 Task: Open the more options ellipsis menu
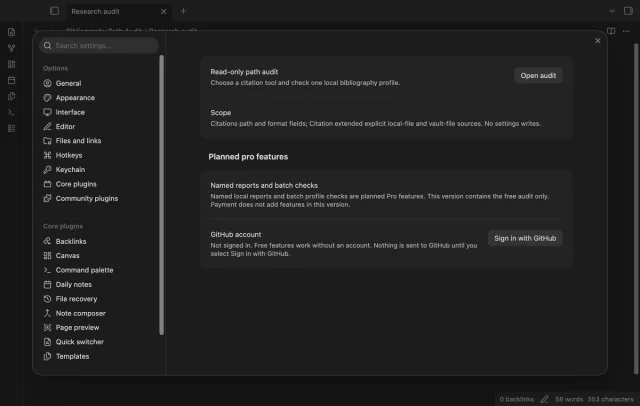[x=626, y=31]
